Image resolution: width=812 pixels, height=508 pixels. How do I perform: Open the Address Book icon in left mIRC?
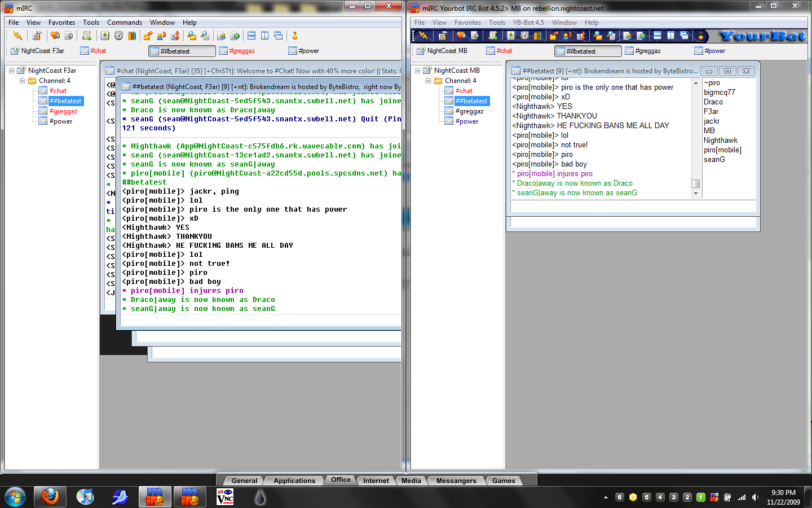pos(105,36)
